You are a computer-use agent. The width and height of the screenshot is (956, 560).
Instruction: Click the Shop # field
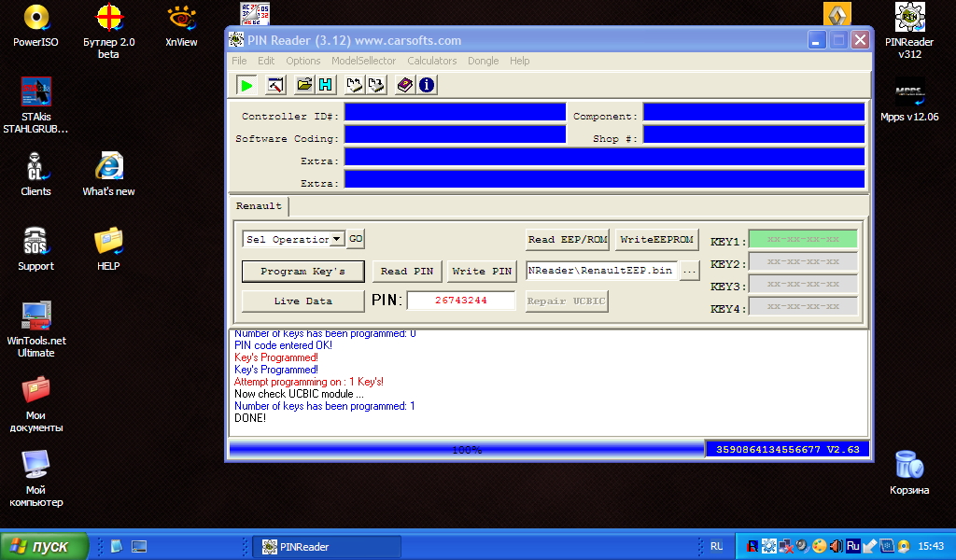tap(754, 134)
